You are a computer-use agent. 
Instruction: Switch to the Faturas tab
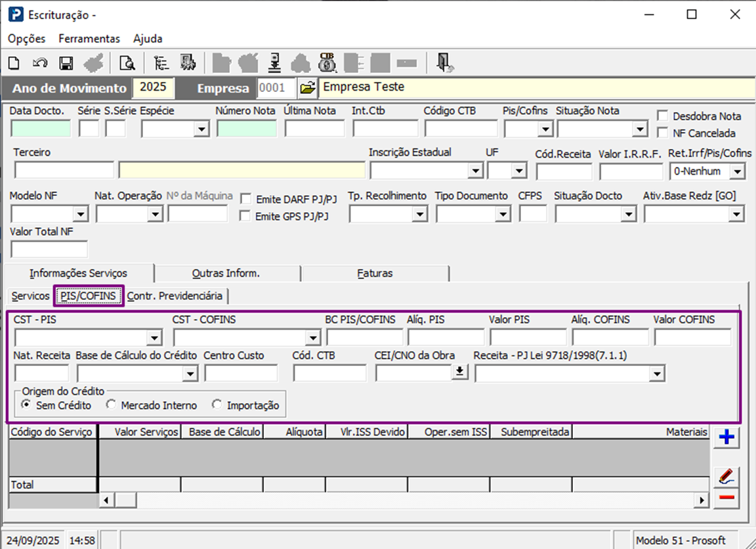(375, 273)
